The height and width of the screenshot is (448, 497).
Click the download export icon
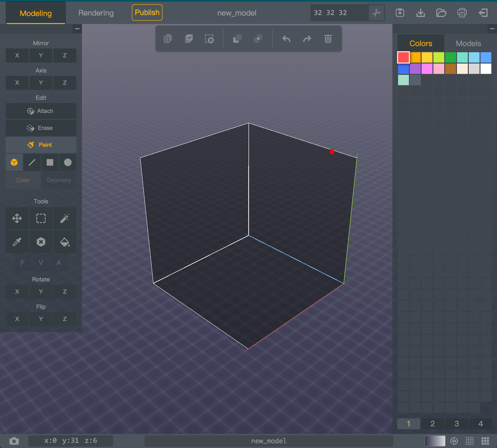(420, 13)
